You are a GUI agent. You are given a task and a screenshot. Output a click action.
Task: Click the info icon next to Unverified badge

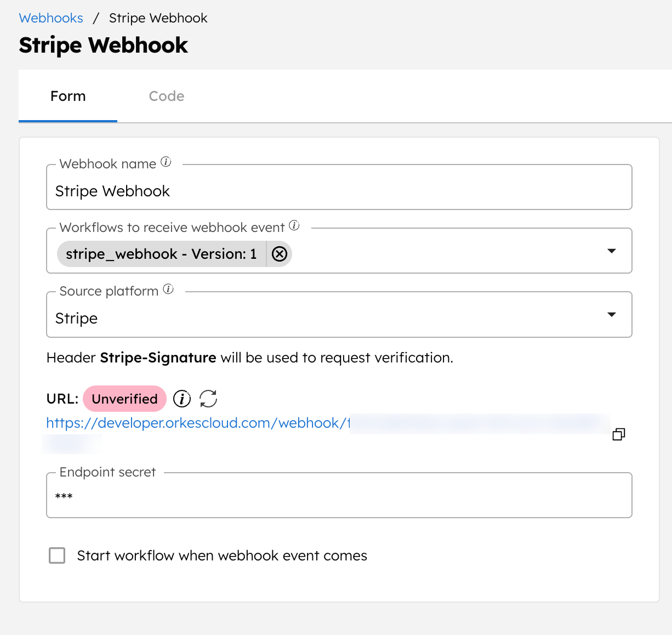[181, 399]
